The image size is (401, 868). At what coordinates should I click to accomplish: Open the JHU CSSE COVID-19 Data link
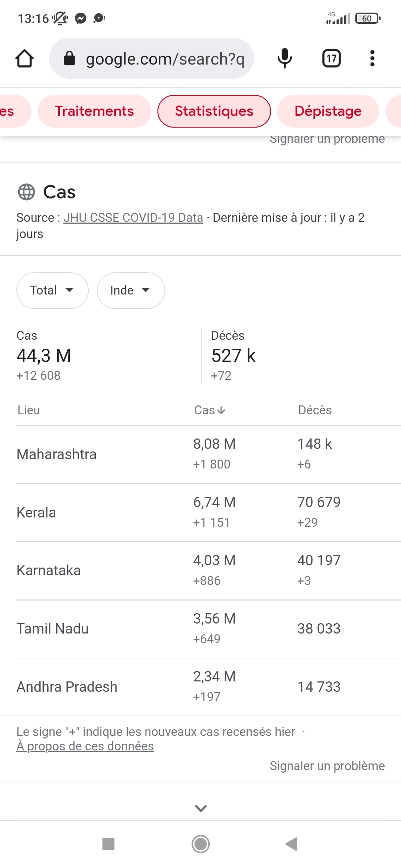(x=133, y=218)
